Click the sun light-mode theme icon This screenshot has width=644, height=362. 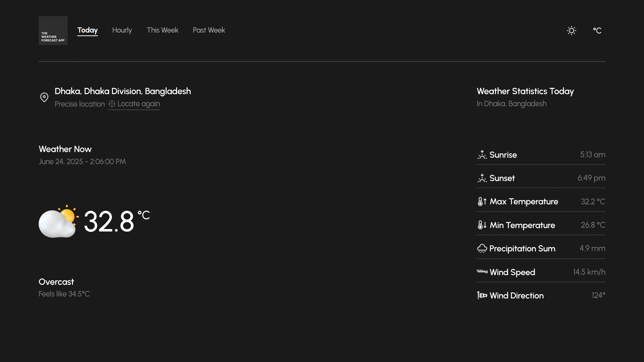point(571,31)
